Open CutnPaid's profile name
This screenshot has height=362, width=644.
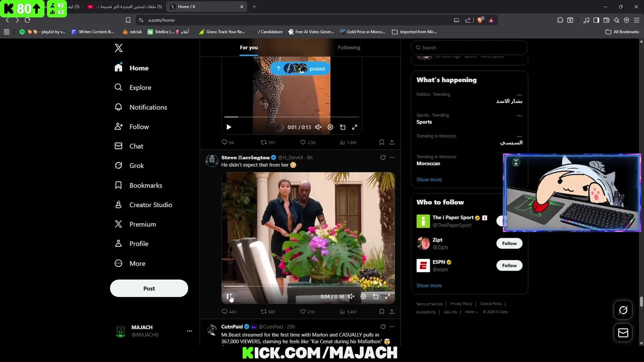pyautogui.click(x=232, y=327)
